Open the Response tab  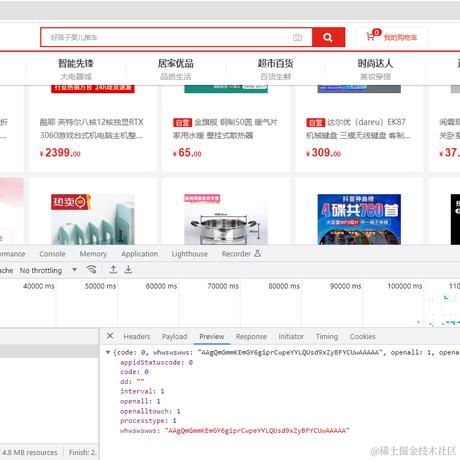tap(251, 337)
